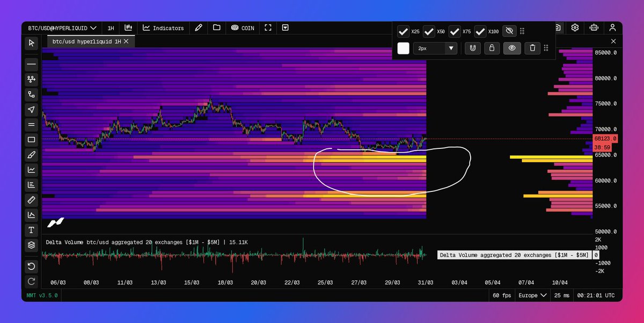Click the crossed-out eye hide button
This screenshot has width=644, height=323.
[510, 31]
